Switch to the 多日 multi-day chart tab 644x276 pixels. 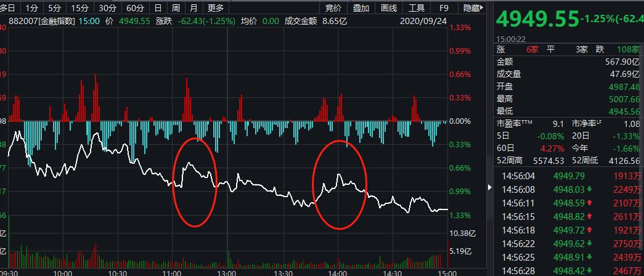pos(8,7)
